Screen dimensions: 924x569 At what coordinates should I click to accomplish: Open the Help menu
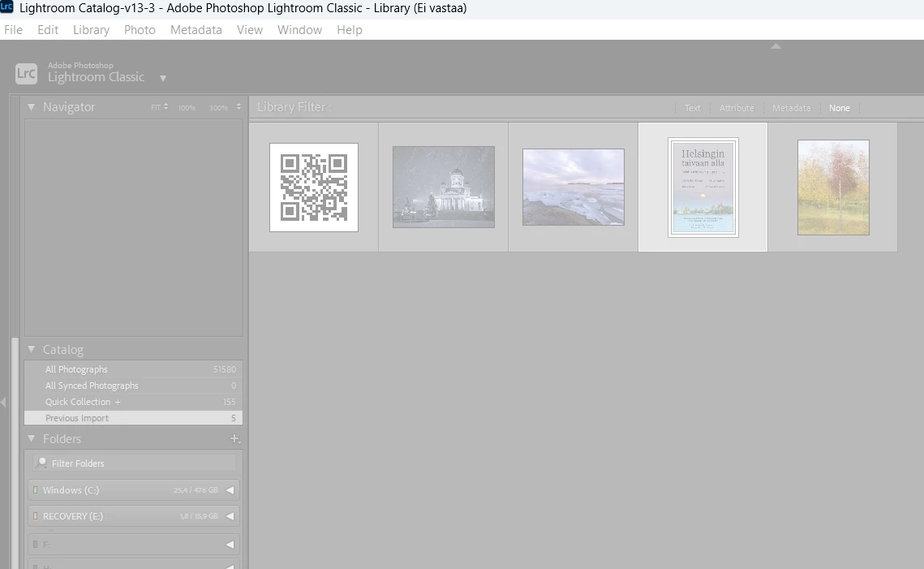pos(350,29)
